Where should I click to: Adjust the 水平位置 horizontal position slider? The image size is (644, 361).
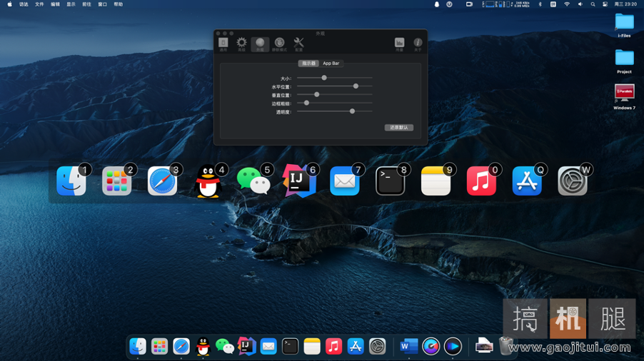335,86
